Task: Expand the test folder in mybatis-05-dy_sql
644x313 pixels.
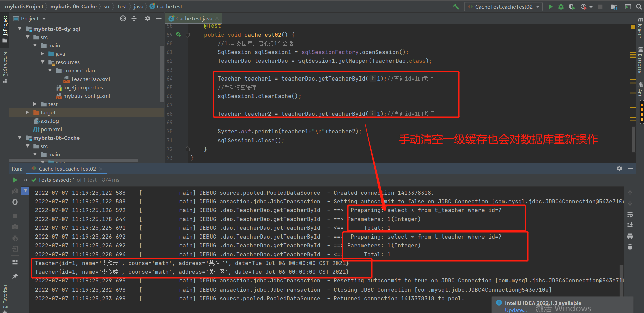Action: [35, 104]
